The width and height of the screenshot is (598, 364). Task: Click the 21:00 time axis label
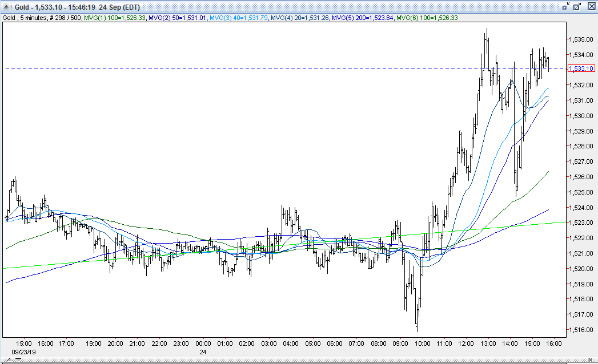(137, 343)
